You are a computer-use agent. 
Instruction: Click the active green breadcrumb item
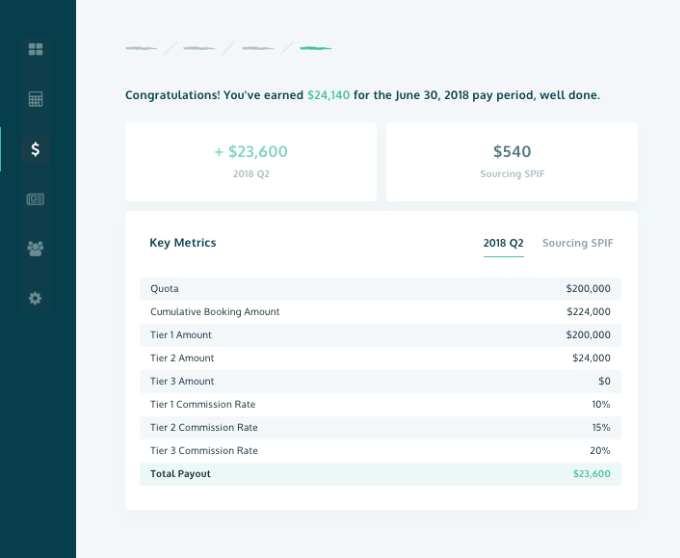(x=316, y=48)
